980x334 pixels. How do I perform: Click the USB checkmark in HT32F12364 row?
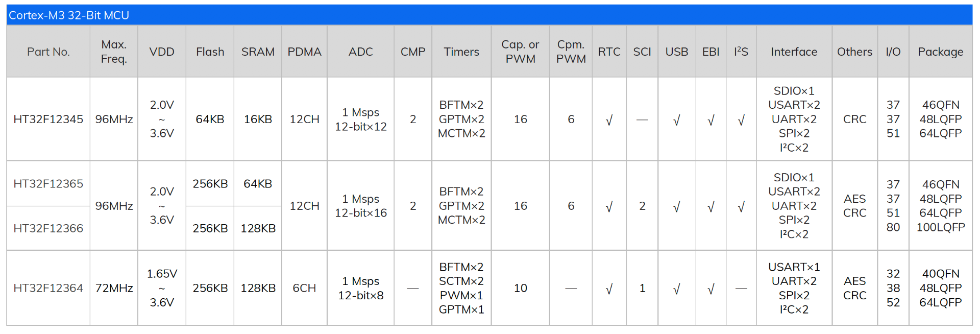[676, 289]
